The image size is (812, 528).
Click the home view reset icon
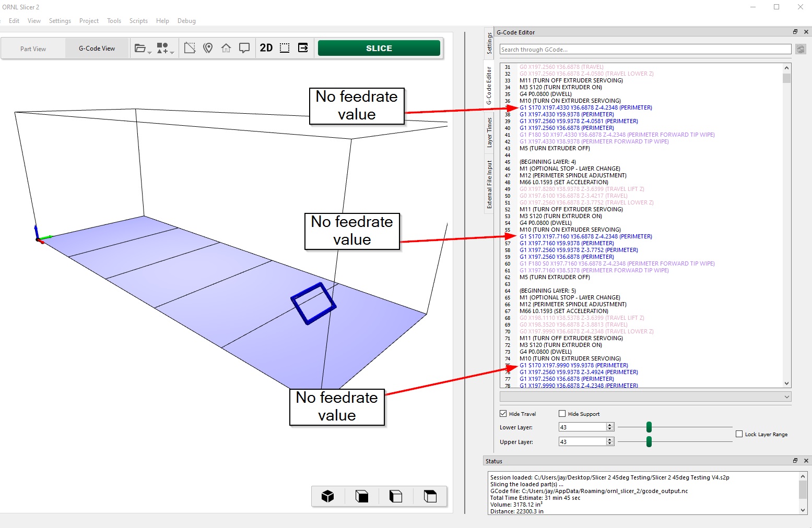point(226,48)
